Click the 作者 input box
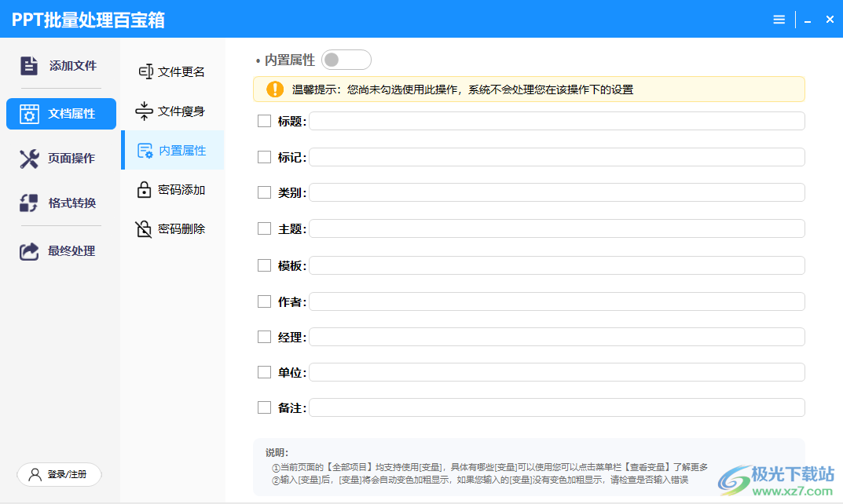 556,301
